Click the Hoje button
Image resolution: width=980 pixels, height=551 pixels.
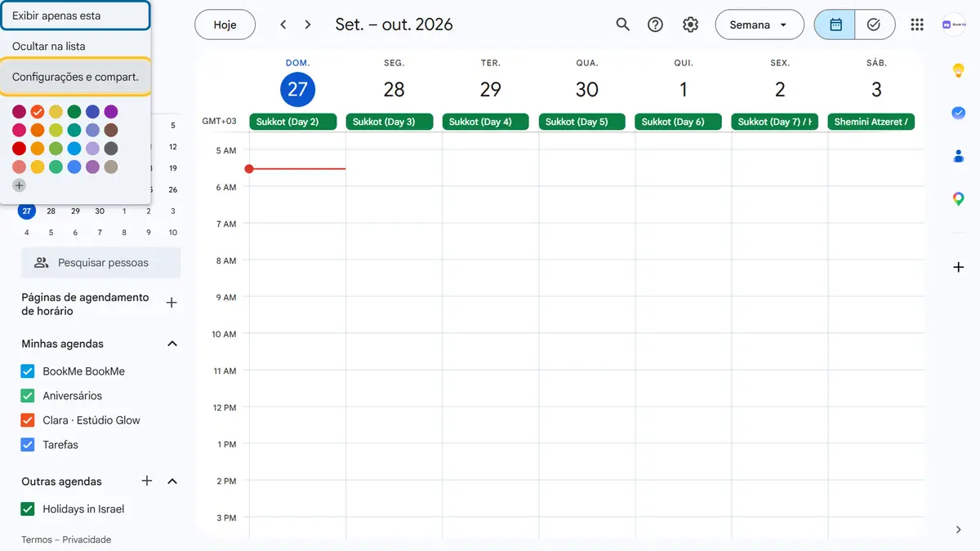(225, 24)
